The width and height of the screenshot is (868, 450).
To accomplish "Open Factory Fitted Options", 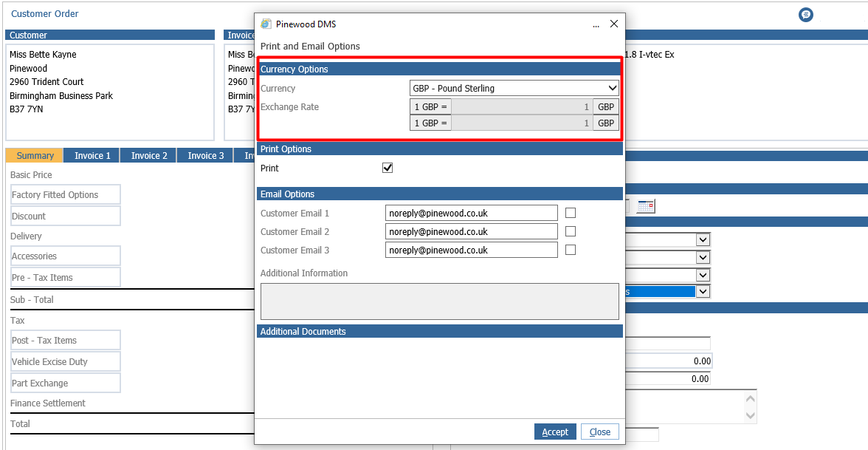I will point(65,194).
